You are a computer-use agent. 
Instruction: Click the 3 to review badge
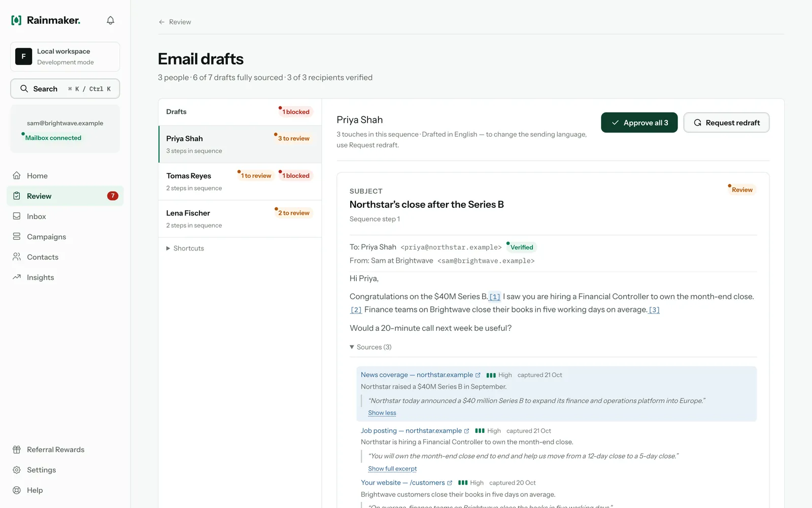pos(293,138)
